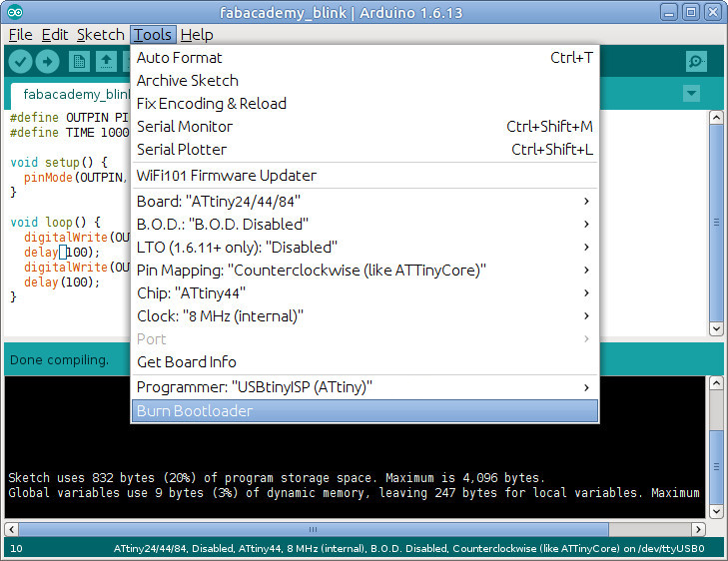
Task: Click the Open sketch up-arrow icon
Action: pos(106,61)
